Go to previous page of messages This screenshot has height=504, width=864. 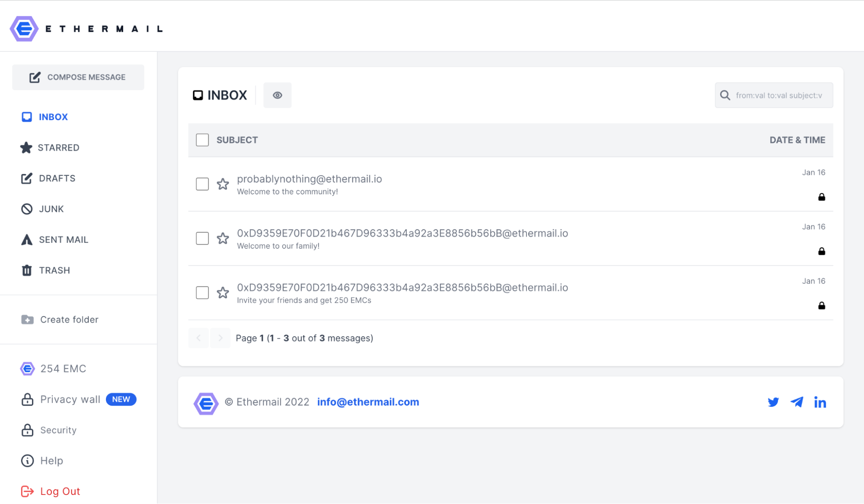(x=199, y=338)
